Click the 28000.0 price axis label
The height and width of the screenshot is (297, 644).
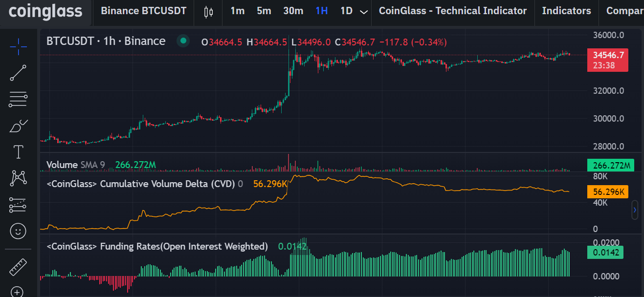(609, 147)
